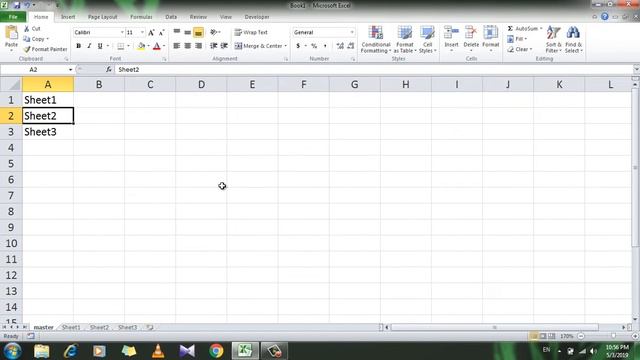
Task: Switch to the Developer tab
Action: 257,17
